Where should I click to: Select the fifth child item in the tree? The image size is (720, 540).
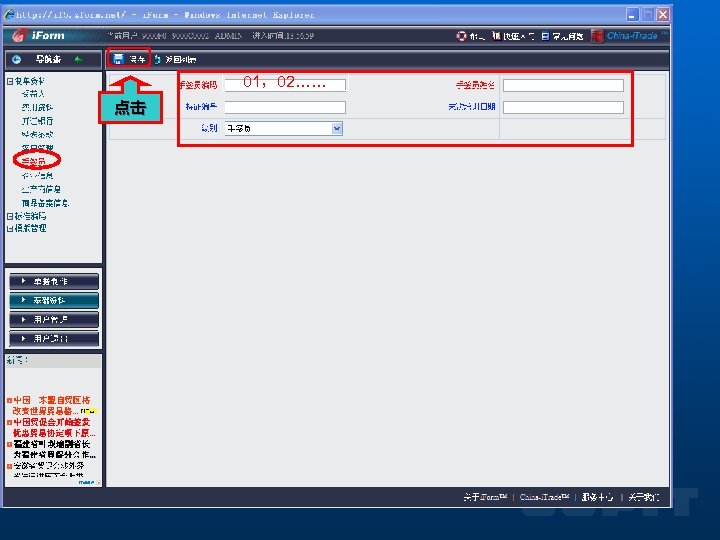tap(37, 148)
